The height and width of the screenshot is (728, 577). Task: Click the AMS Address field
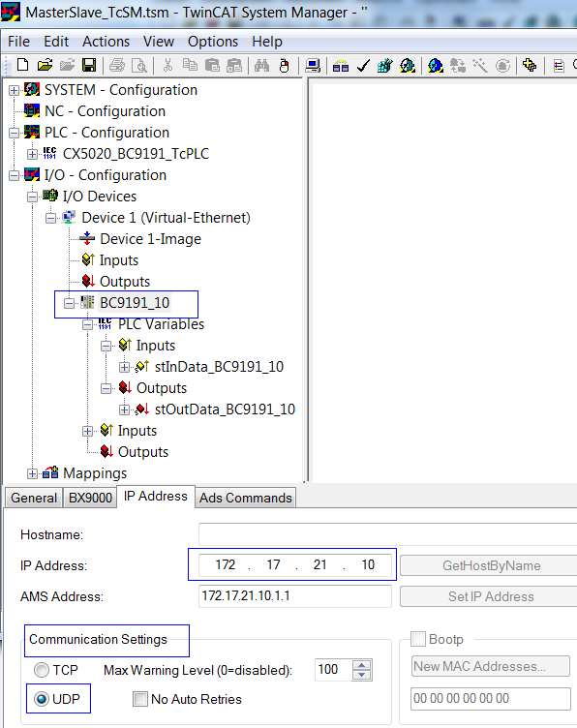[294, 596]
